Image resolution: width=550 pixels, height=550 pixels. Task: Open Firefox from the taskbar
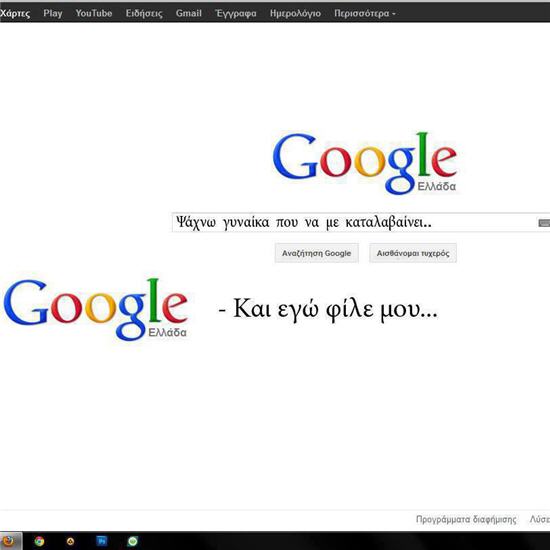pos(8,541)
